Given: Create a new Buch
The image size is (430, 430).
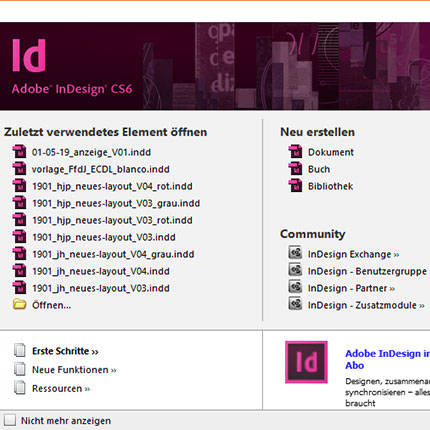Looking at the screenshot, I should coord(319,169).
